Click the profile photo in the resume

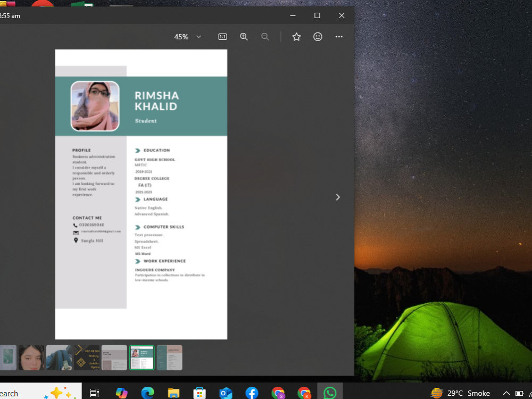[x=95, y=106]
